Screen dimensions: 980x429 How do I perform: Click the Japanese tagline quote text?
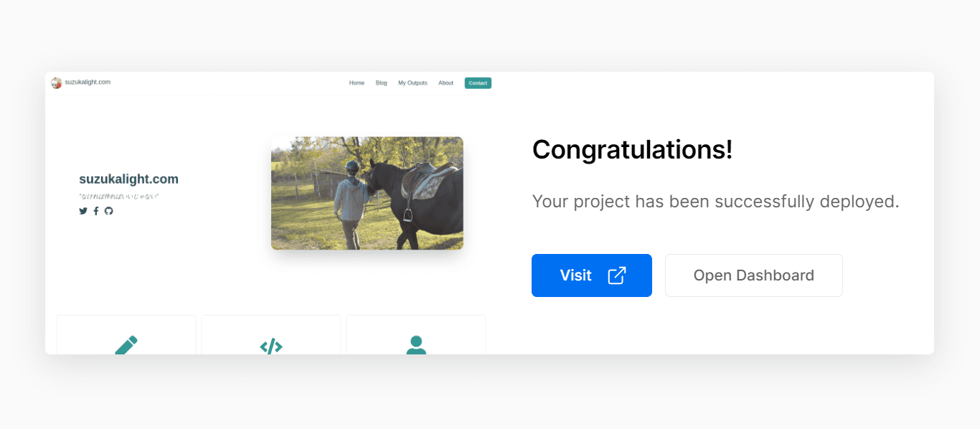pyautogui.click(x=118, y=196)
